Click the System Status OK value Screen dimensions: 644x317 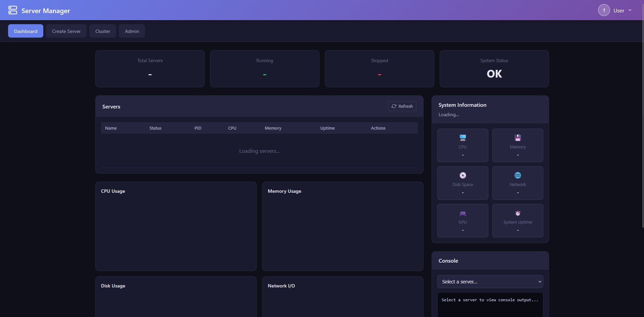coord(494,74)
